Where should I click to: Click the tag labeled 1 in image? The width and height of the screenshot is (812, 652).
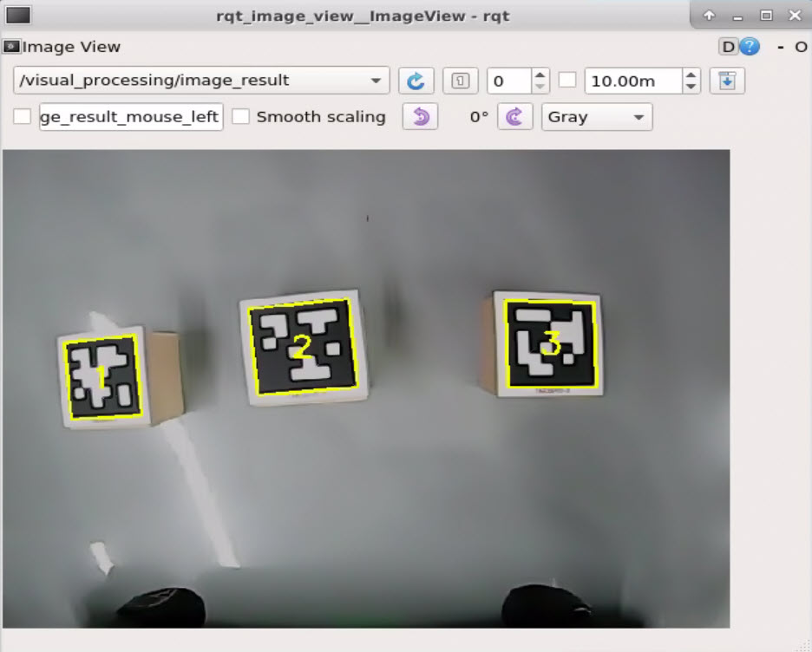pos(102,377)
